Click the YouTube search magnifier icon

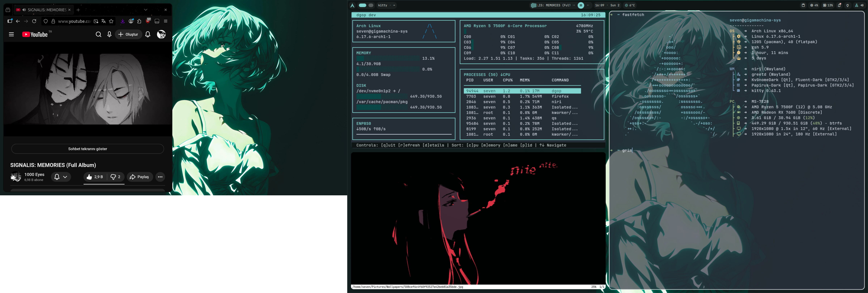tap(98, 34)
